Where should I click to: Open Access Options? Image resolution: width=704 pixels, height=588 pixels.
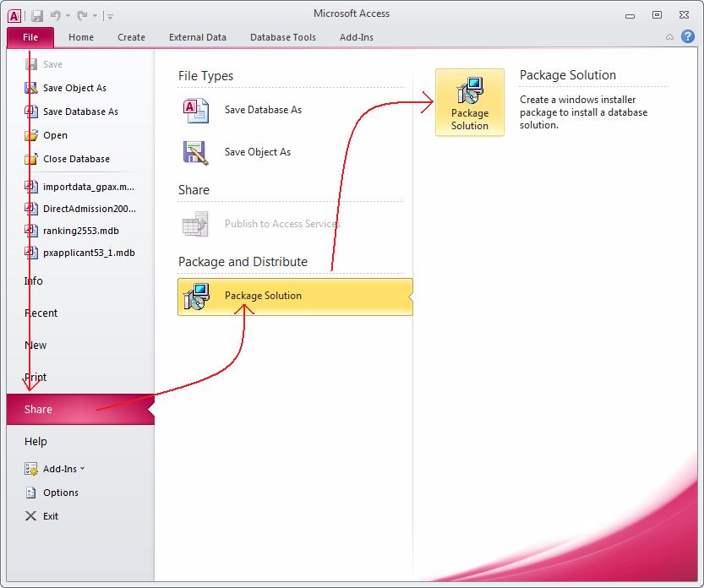tap(61, 493)
